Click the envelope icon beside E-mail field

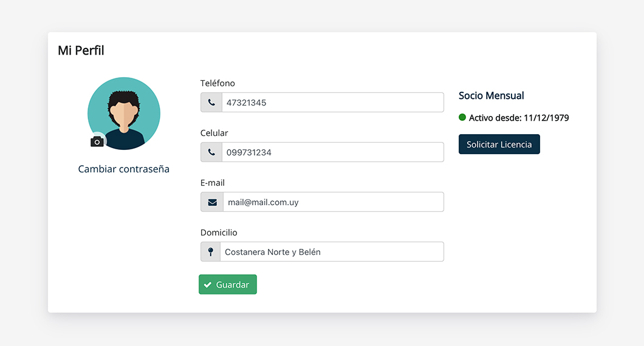click(213, 202)
